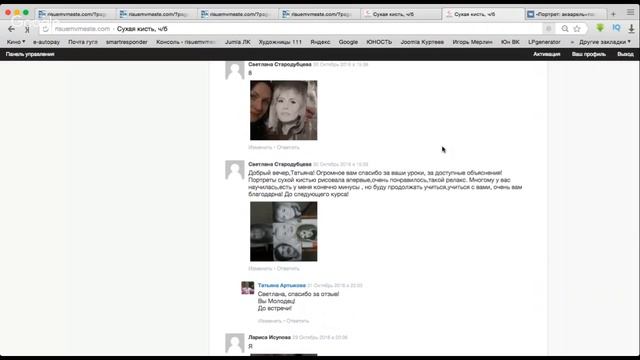Open Ваш профиль in the admin bar

tap(589, 54)
